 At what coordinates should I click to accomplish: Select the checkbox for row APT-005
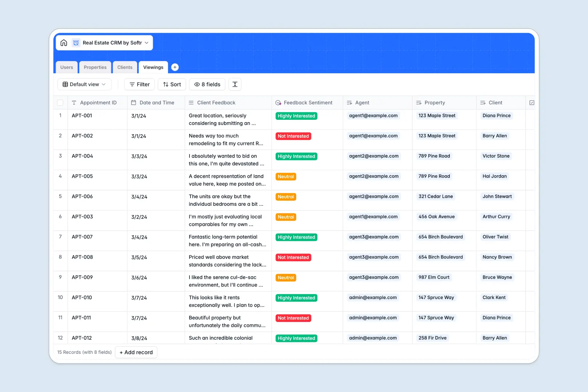pyautogui.click(x=60, y=176)
